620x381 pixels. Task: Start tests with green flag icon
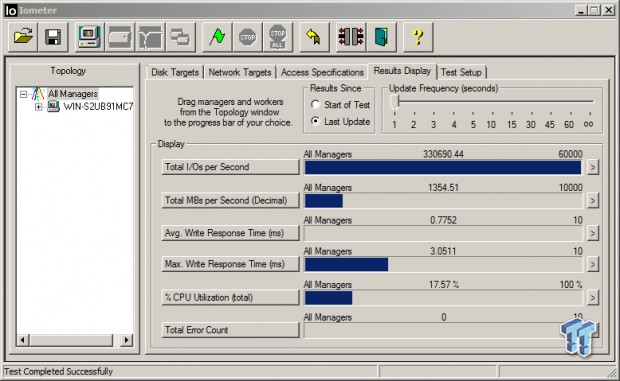point(217,37)
